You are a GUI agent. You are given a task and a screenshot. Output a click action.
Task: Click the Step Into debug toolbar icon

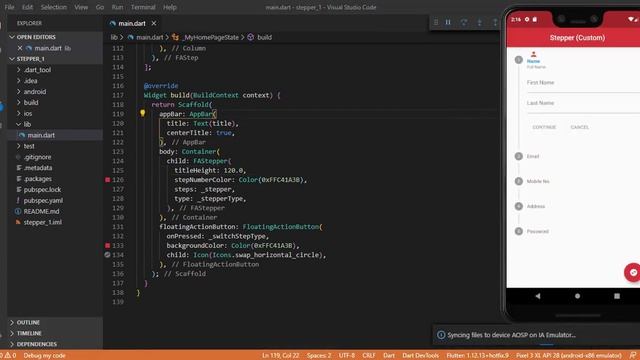point(480,22)
